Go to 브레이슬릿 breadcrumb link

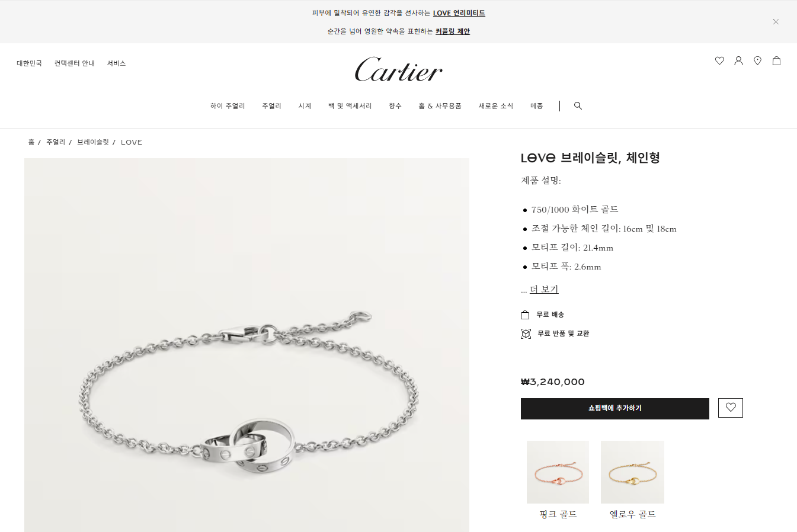point(93,142)
